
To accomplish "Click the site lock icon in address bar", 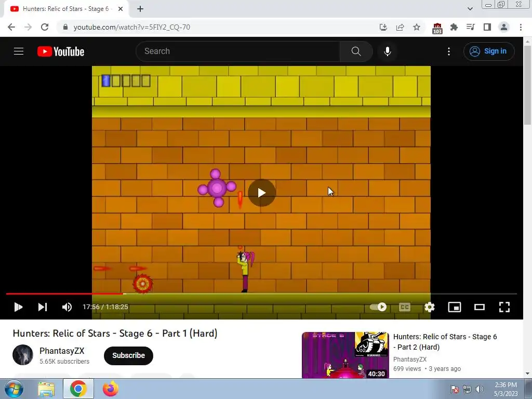I will click(65, 27).
